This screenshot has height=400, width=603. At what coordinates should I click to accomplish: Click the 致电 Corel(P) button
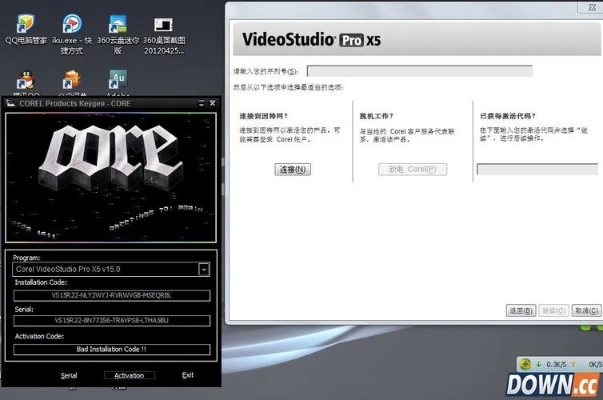[x=412, y=170]
